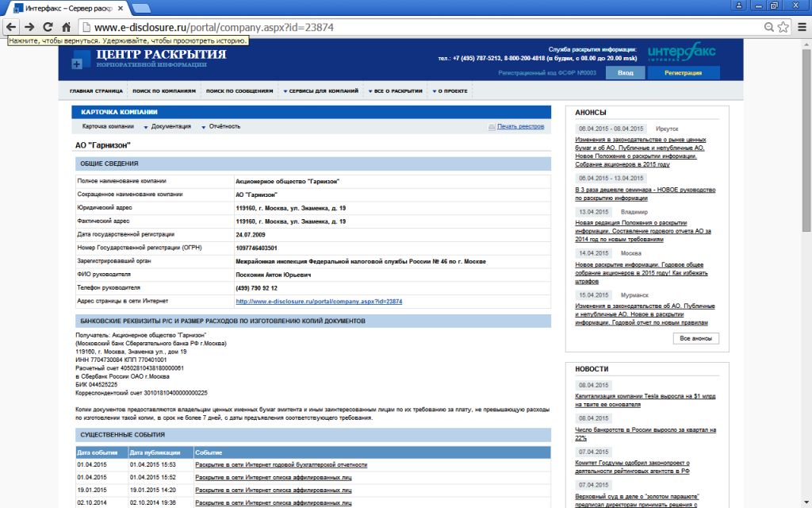The width and height of the screenshot is (812, 508).
Task: Click the Все анонсы button
Action: pos(695,338)
